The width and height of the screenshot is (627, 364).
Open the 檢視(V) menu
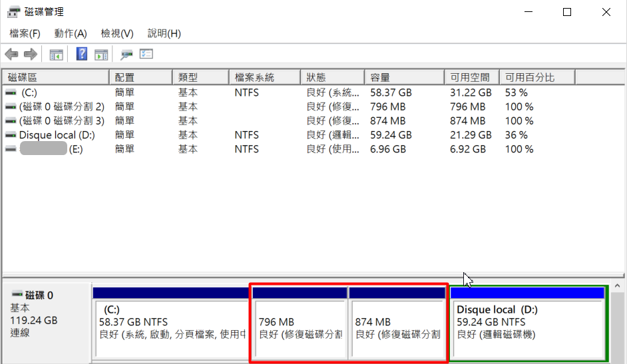coord(116,33)
